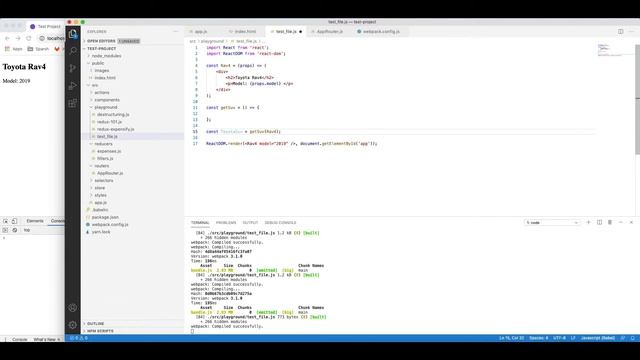Expand the actions folder

(102, 93)
